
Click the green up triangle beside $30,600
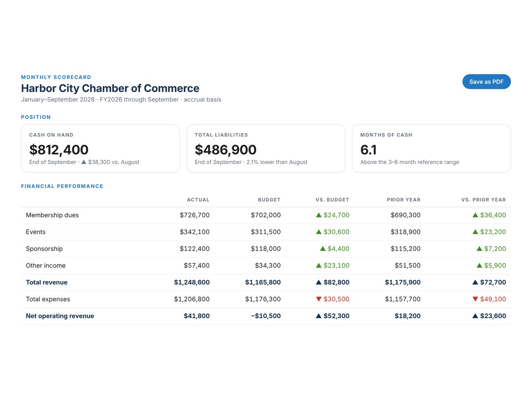coord(319,232)
